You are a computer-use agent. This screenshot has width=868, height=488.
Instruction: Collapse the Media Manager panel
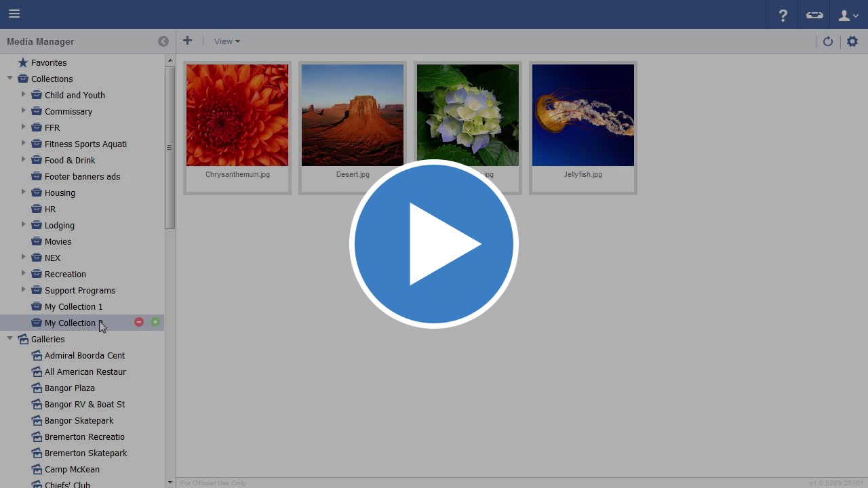click(x=163, y=41)
